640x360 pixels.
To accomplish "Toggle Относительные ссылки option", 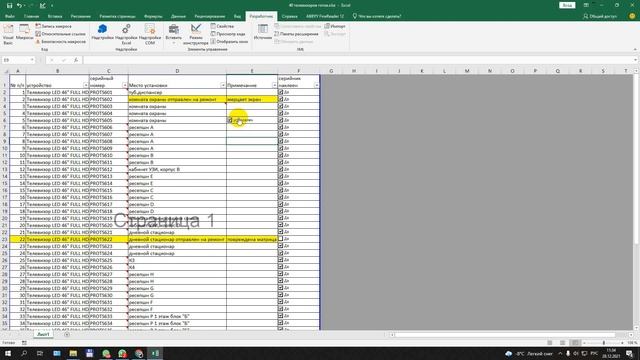I will [x=60, y=34].
